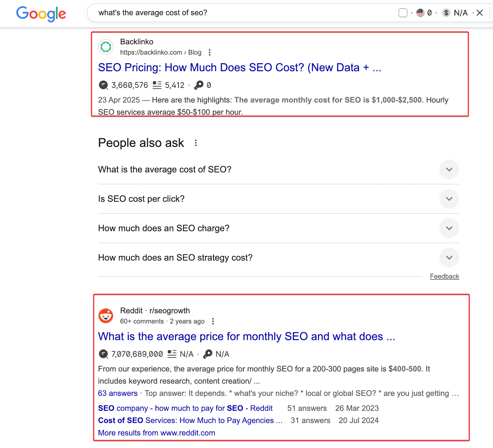The width and height of the screenshot is (493, 448).
Task: Click the US flag volume icon
Action: point(420,13)
